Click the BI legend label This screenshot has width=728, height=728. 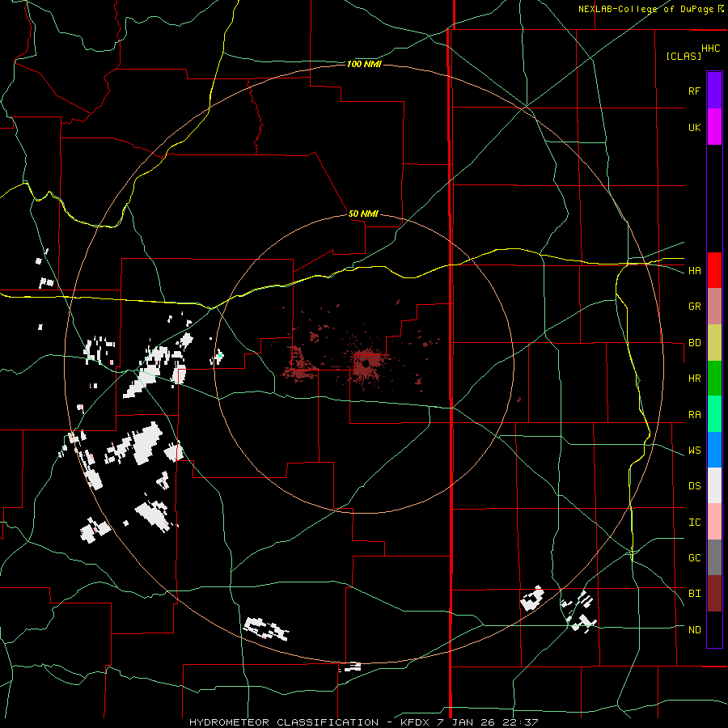point(694,594)
